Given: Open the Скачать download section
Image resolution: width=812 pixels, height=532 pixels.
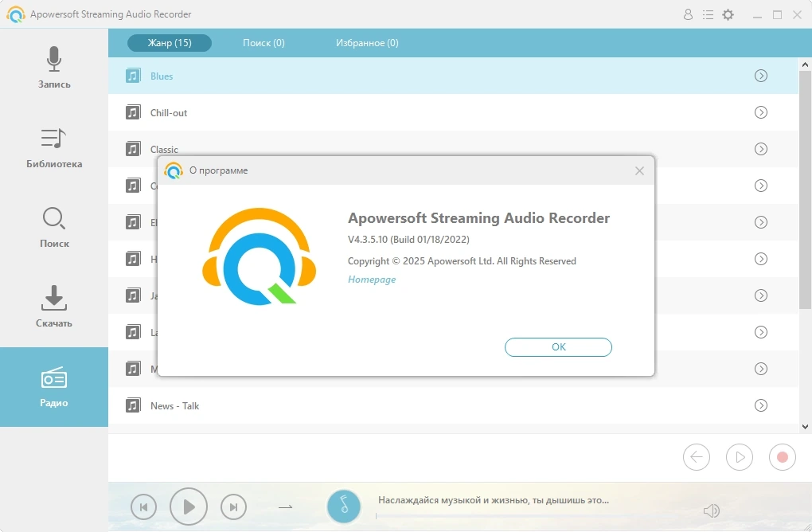Looking at the screenshot, I should coord(54,307).
